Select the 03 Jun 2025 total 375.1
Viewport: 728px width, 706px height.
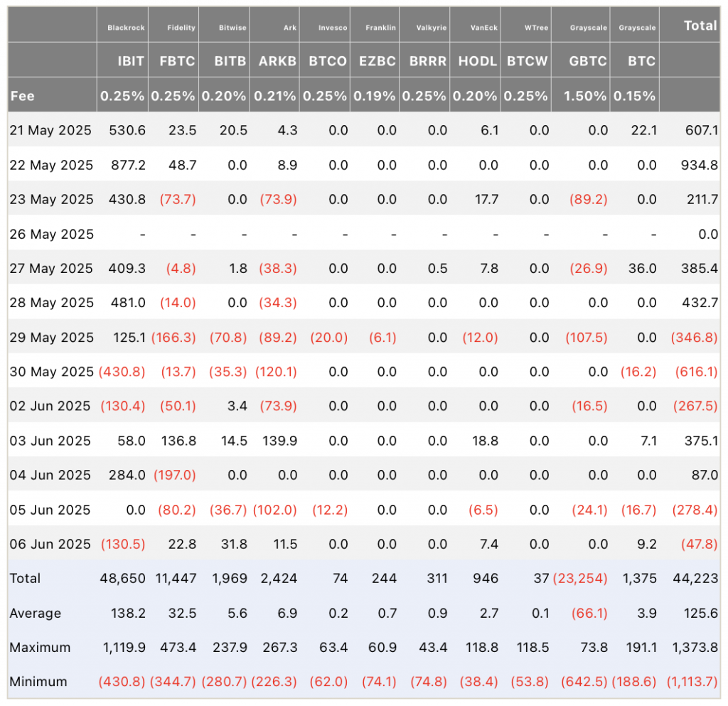point(701,441)
